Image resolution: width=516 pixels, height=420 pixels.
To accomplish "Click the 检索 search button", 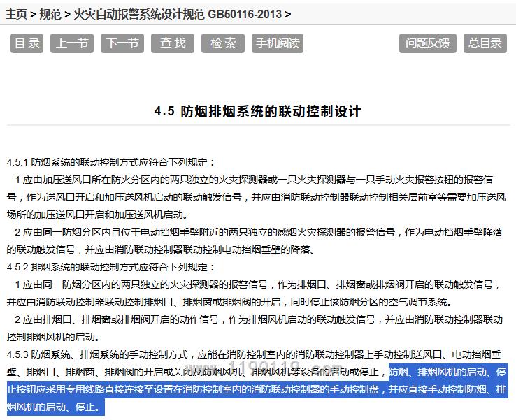I will click(x=223, y=43).
